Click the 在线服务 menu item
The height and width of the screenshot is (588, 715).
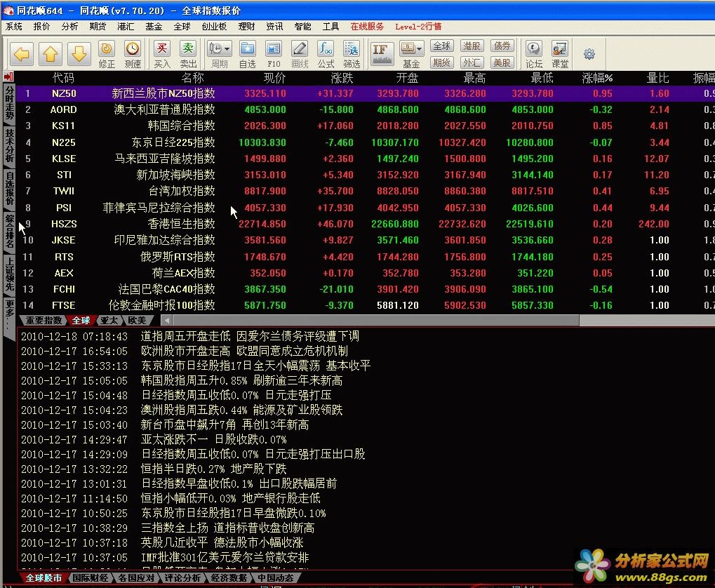(367, 27)
